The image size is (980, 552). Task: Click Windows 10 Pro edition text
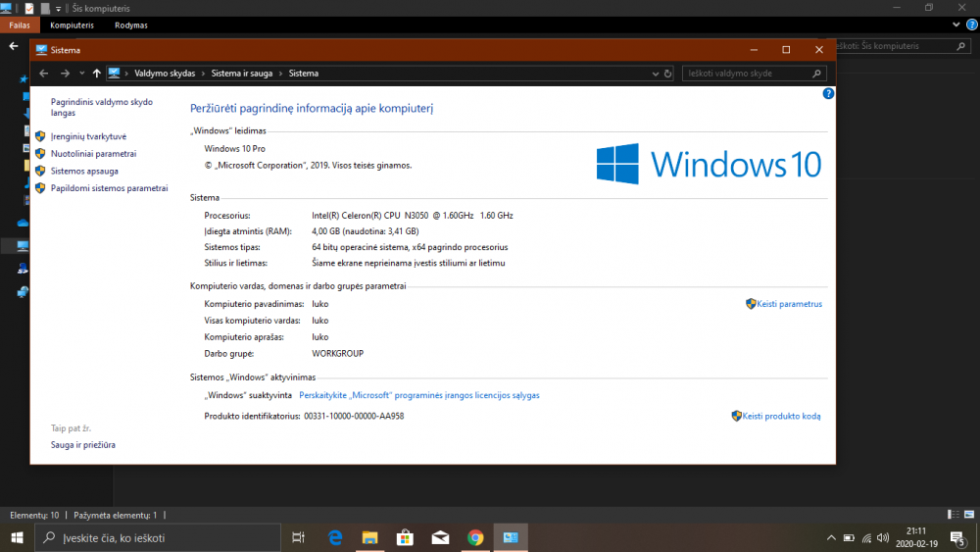click(x=234, y=149)
